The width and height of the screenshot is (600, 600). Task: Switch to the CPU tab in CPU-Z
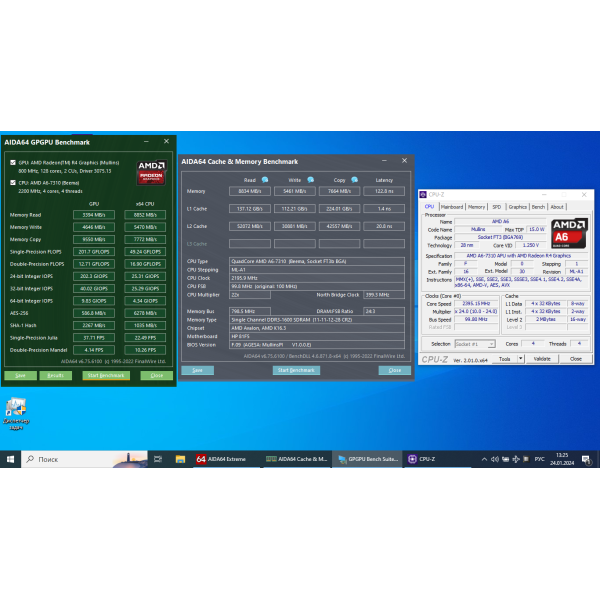[429, 207]
